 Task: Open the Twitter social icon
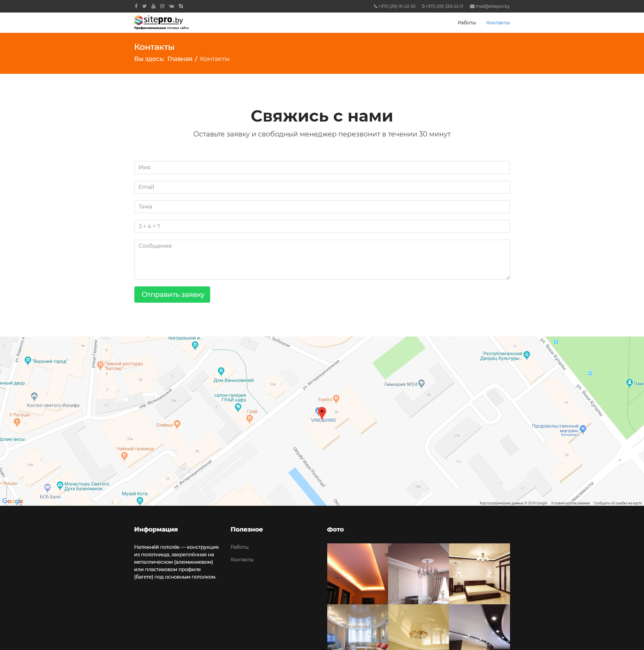(145, 6)
